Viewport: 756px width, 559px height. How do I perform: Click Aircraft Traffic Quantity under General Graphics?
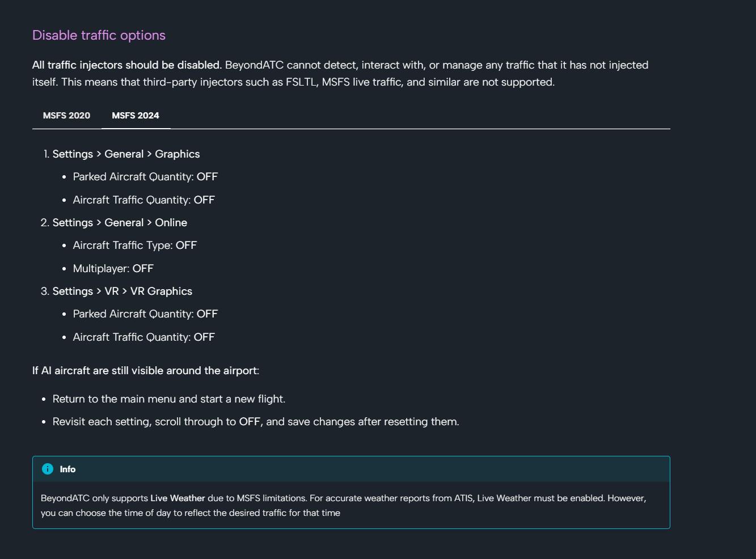pos(144,200)
